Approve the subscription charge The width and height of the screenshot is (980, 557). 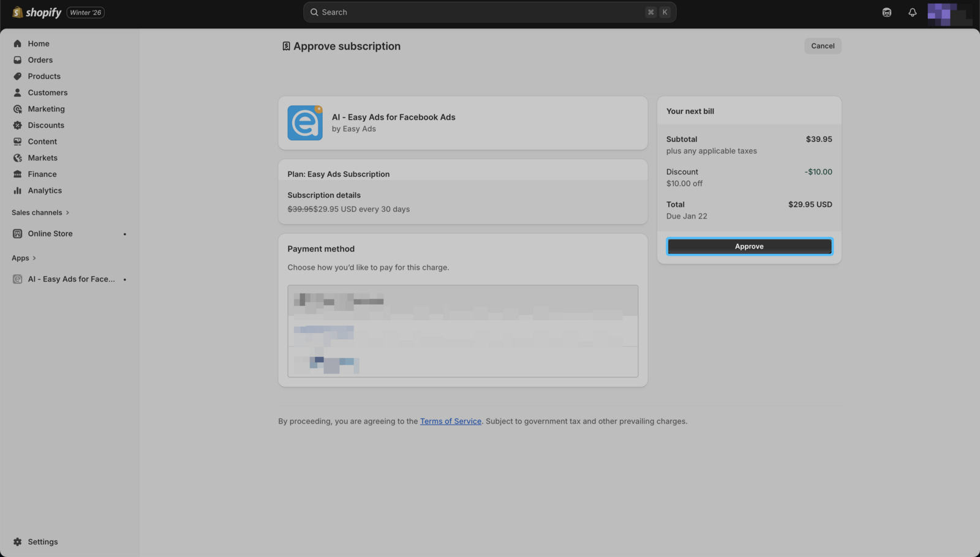[x=749, y=247]
